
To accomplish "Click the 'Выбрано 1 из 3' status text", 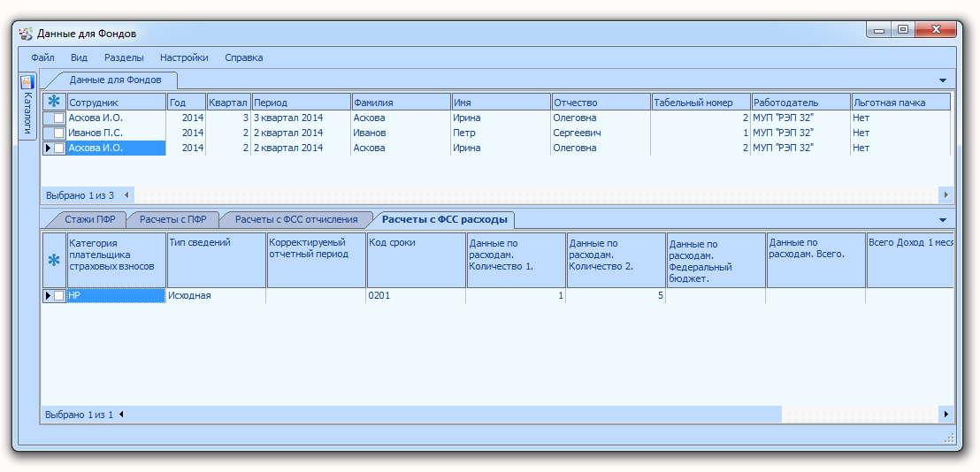I will (80, 195).
